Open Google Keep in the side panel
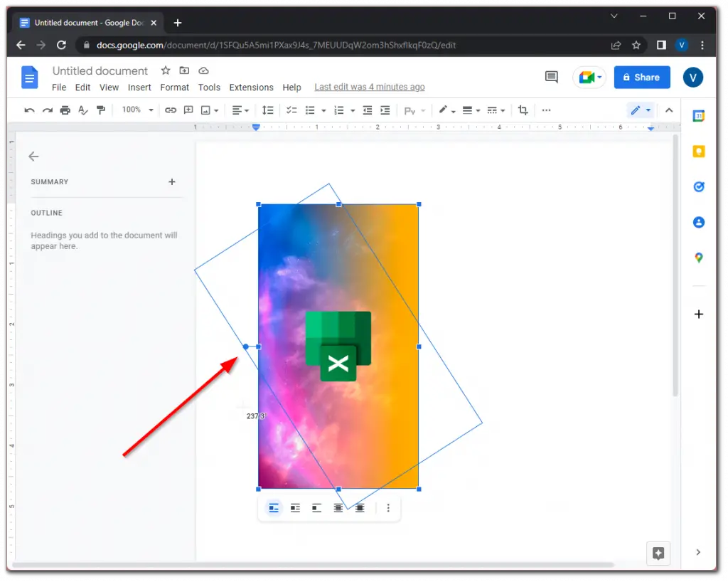 click(x=698, y=151)
